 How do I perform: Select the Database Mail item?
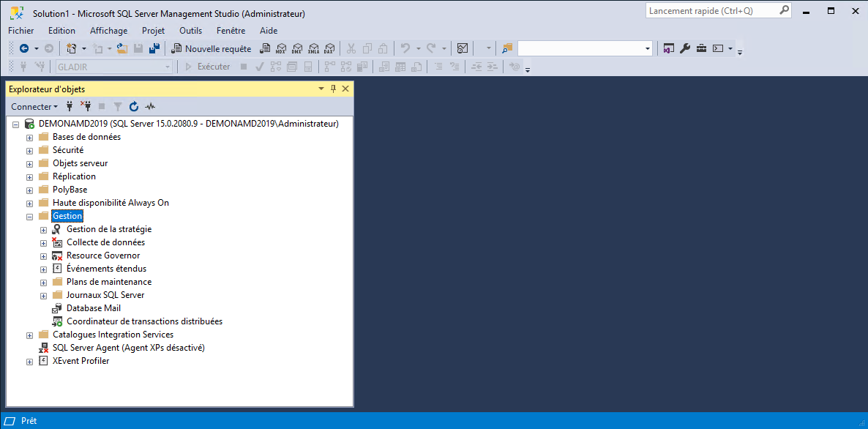(94, 307)
